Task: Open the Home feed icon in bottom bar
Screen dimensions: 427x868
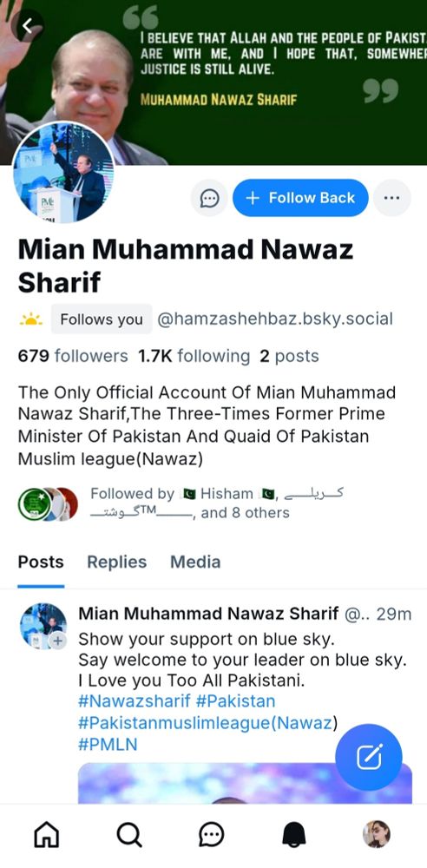Action: click(46, 833)
